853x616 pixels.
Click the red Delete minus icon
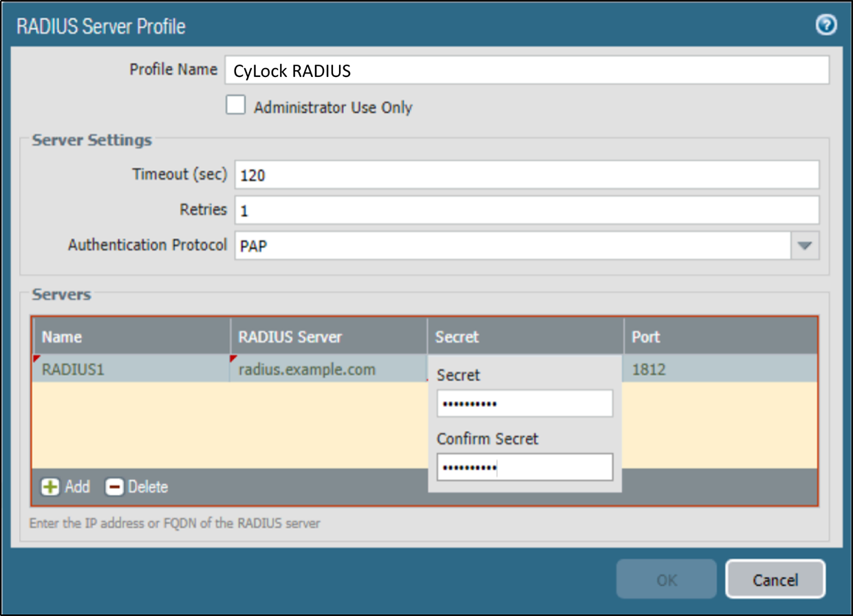click(x=114, y=487)
